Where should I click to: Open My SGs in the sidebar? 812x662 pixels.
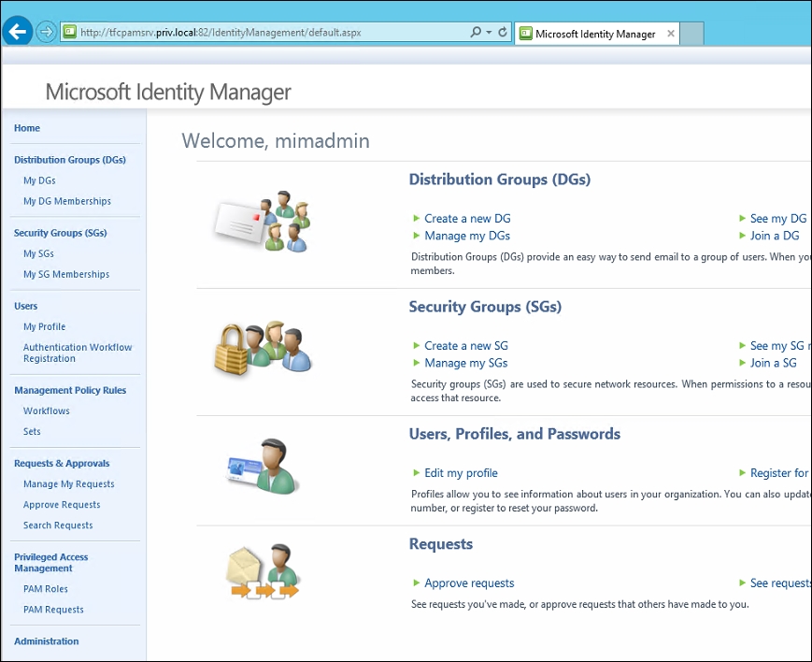pos(38,253)
